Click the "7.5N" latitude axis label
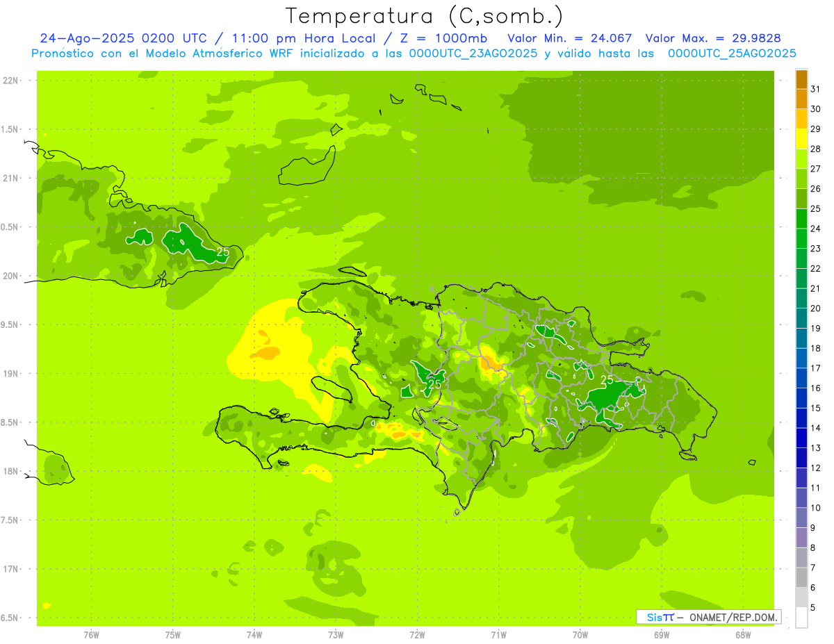The image size is (834, 644). point(10,520)
